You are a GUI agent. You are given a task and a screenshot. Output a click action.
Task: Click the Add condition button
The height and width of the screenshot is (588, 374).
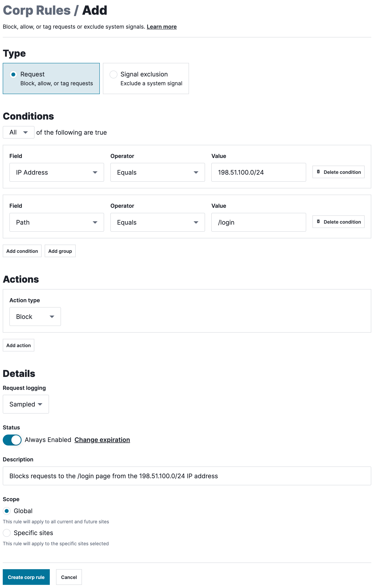(x=22, y=251)
